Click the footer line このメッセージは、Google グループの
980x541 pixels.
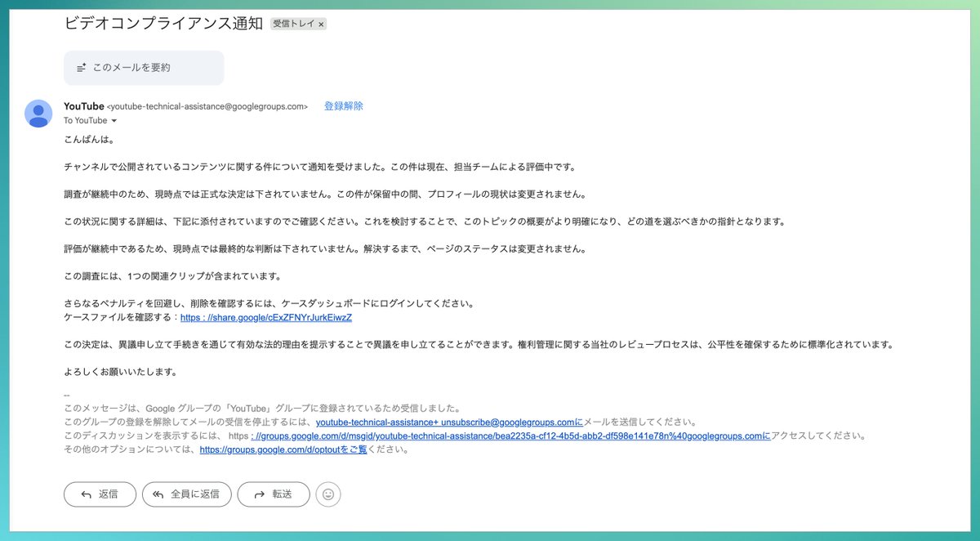coord(263,409)
